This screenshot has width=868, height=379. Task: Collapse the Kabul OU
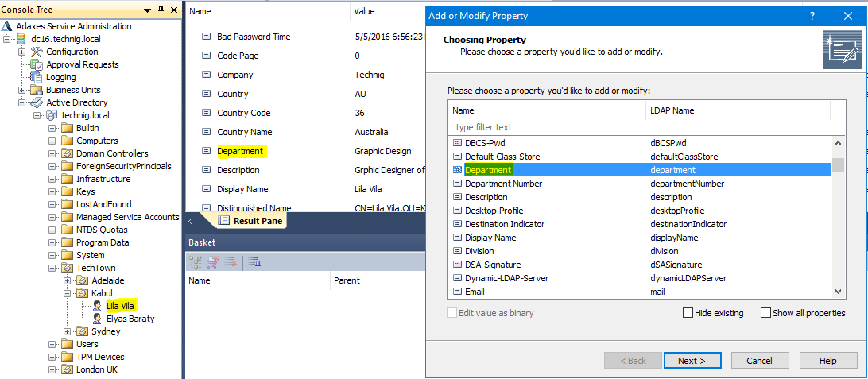pyautogui.click(x=67, y=293)
